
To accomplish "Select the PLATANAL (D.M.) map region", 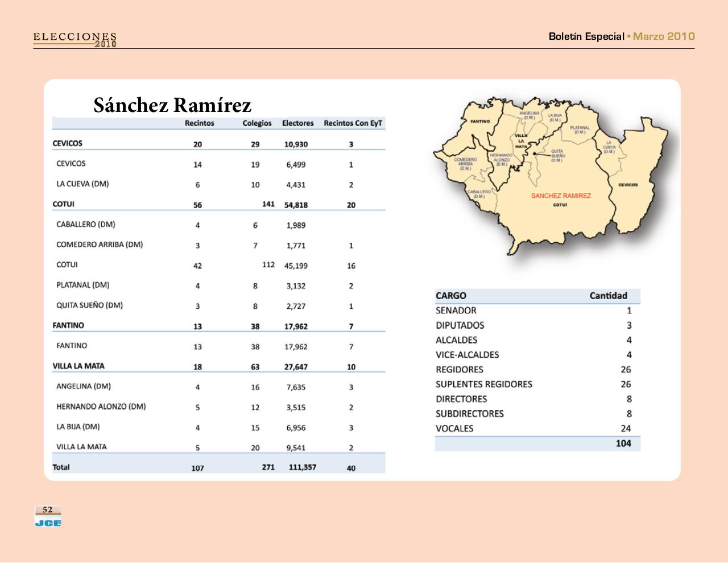I will 580,129.
